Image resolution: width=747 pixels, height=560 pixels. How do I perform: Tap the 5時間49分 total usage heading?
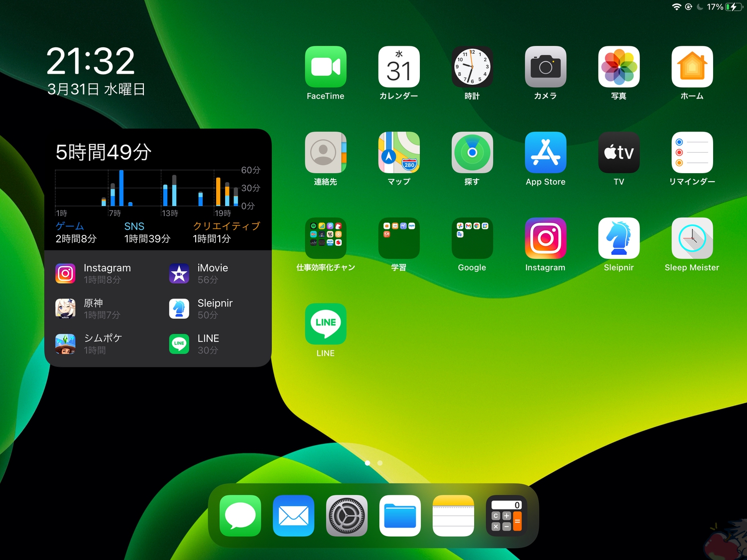pyautogui.click(x=104, y=152)
